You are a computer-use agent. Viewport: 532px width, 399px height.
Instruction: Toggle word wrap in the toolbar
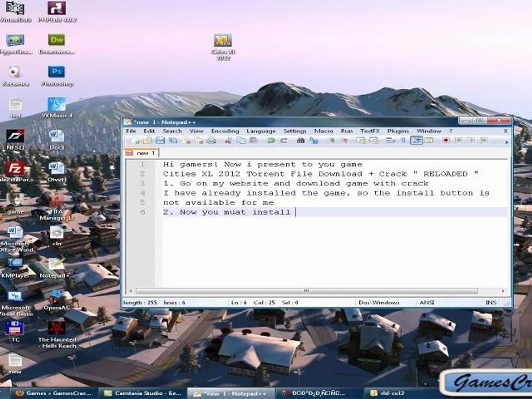pos(390,140)
